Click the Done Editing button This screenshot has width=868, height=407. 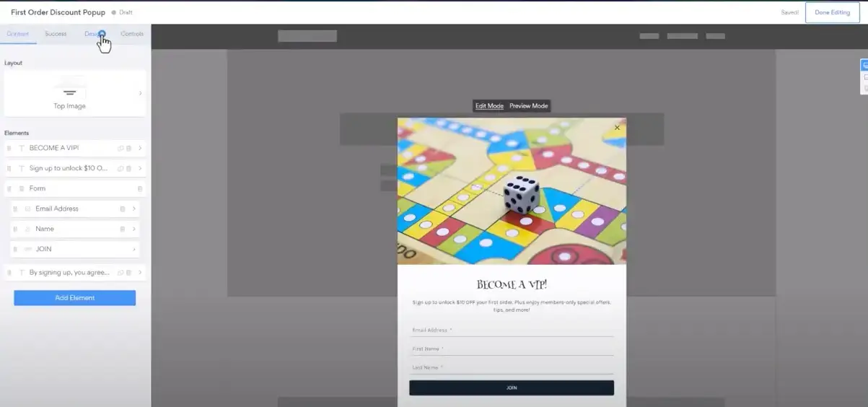(832, 12)
